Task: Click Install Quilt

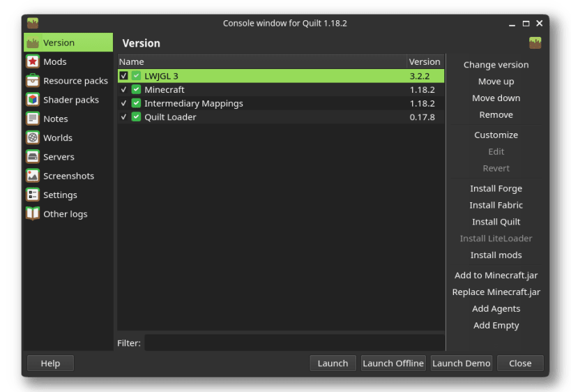Action: pyautogui.click(x=496, y=222)
